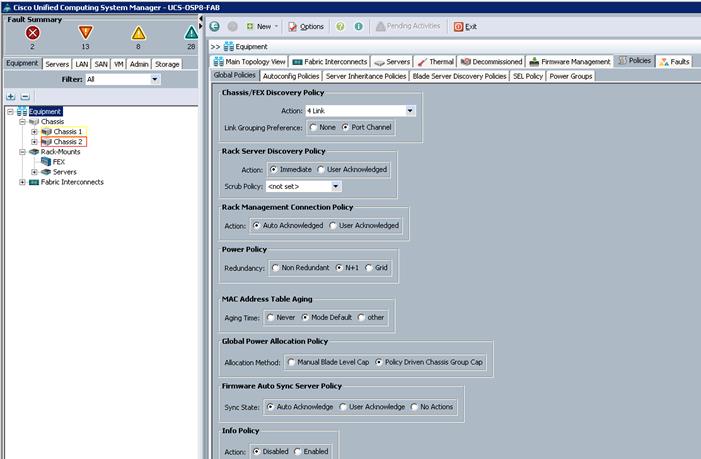
Task: Click the collapse all minus icon
Action: [x=25, y=97]
